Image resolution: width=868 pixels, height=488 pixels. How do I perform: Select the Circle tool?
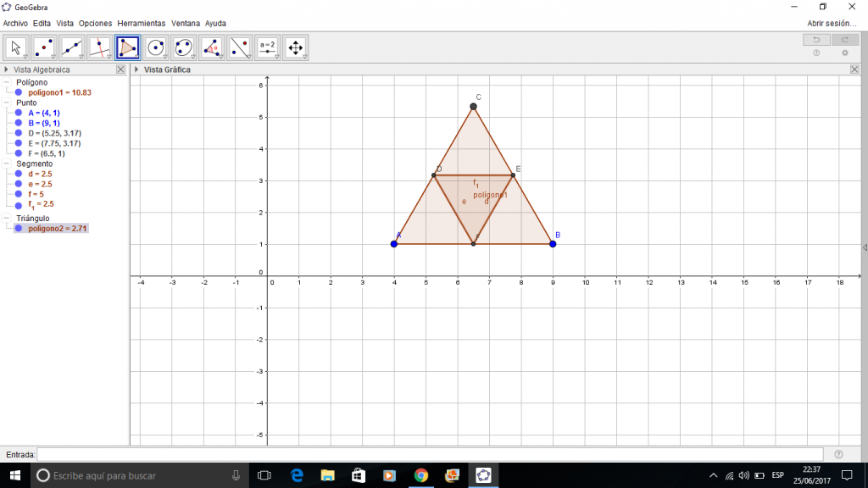click(x=155, y=47)
